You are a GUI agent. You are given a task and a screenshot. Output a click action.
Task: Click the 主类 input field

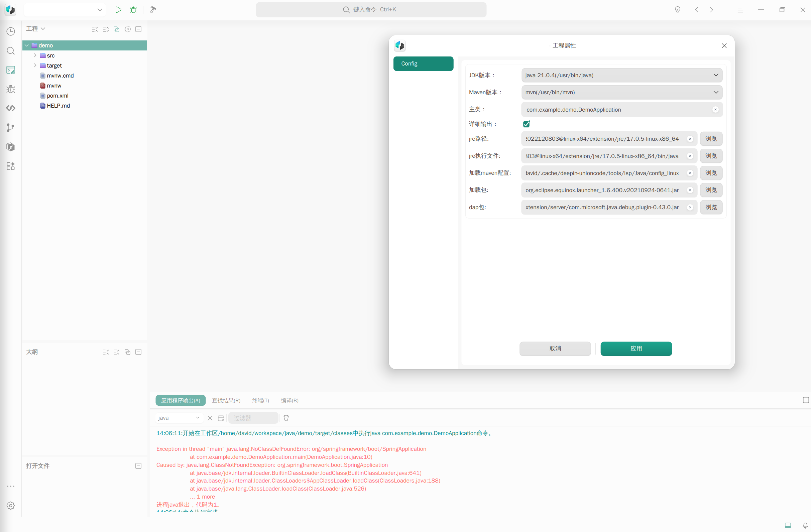click(622, 110)
